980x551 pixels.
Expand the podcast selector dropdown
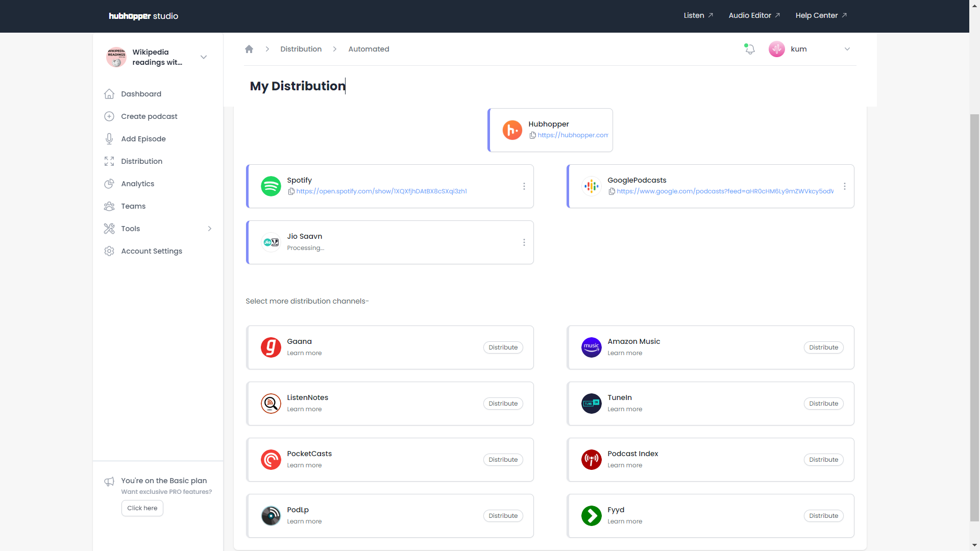click(203, 57)
